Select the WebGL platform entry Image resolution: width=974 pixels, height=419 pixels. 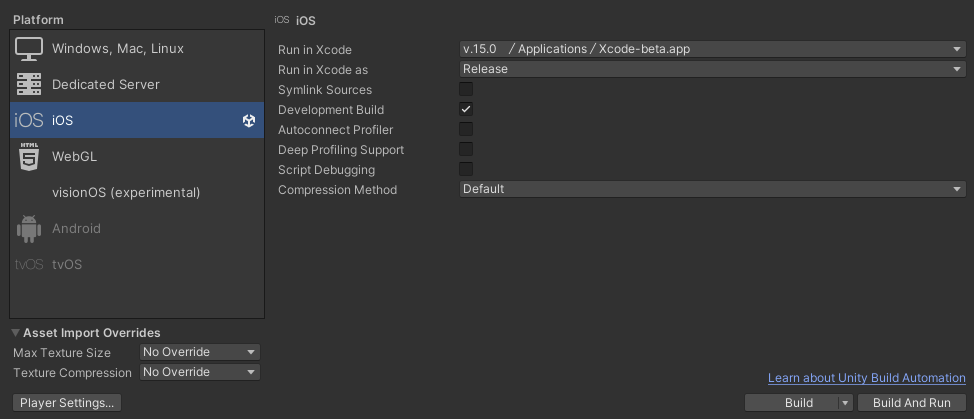coord(74,156)
